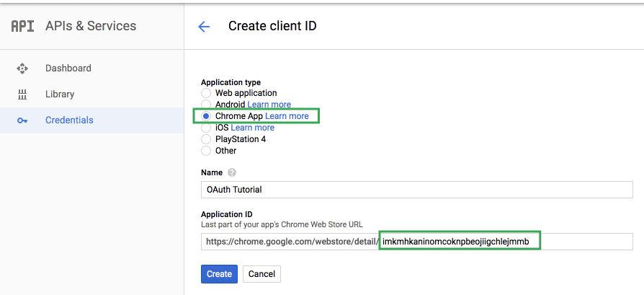Open Learn more link for Android
This screenshot has width=644, height=295.
(x=269, y=105)
